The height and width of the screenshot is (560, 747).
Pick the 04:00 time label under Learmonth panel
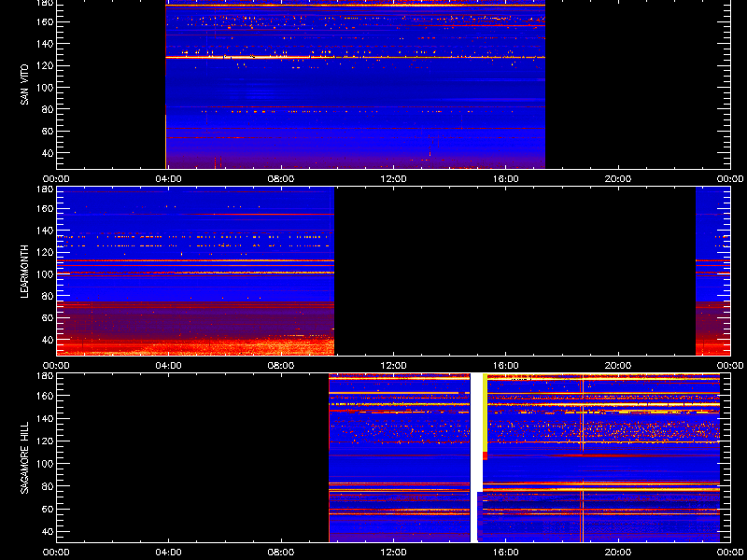[x=169, y=366]
